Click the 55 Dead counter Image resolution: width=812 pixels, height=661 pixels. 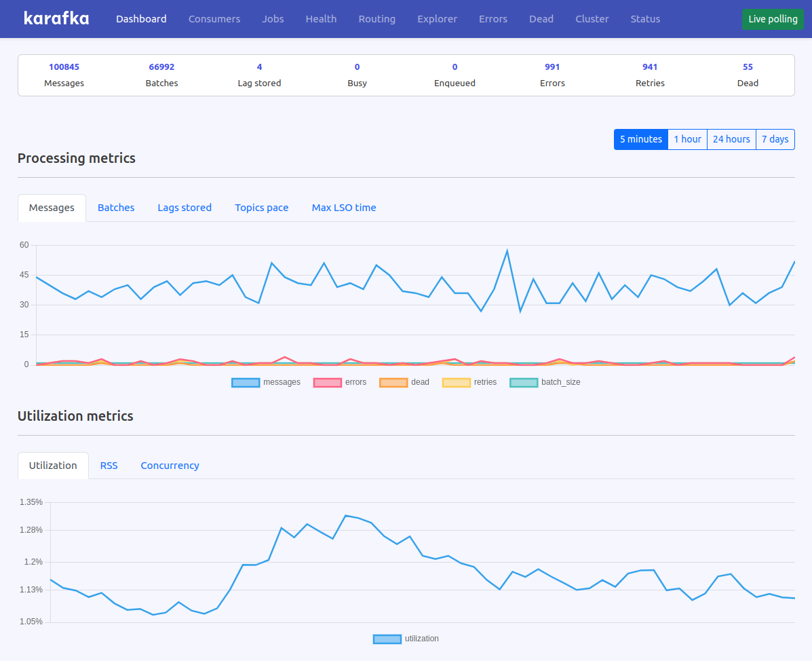(x=748, y=67)
